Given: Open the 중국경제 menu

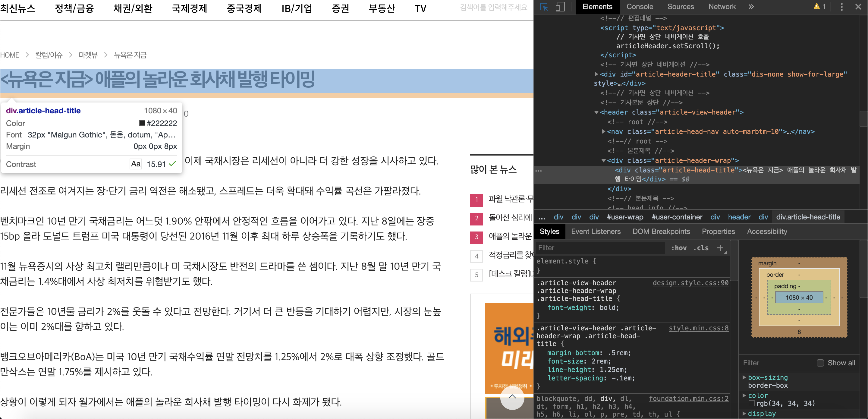Looking at the screenshot, I should (x=244, y=8).
